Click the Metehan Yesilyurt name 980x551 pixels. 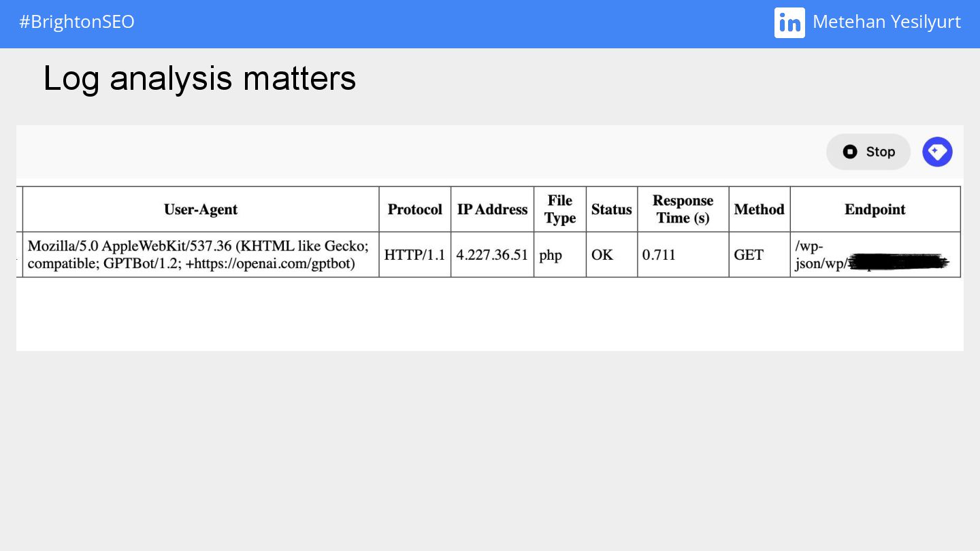pos(887,22)
